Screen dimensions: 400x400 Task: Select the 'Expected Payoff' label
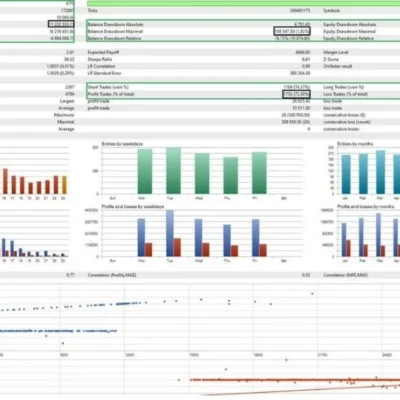pos(103,52)
